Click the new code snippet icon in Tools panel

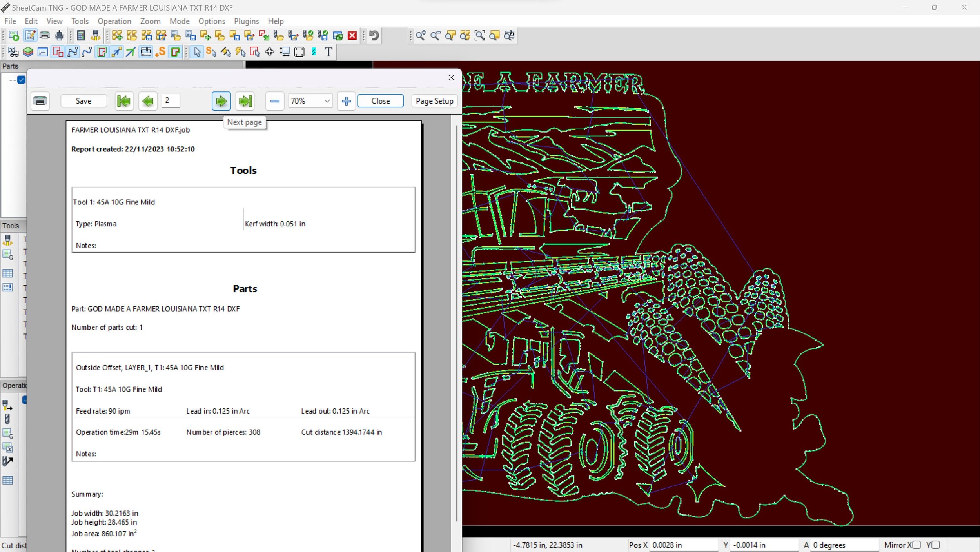click(x=7, y=255)
